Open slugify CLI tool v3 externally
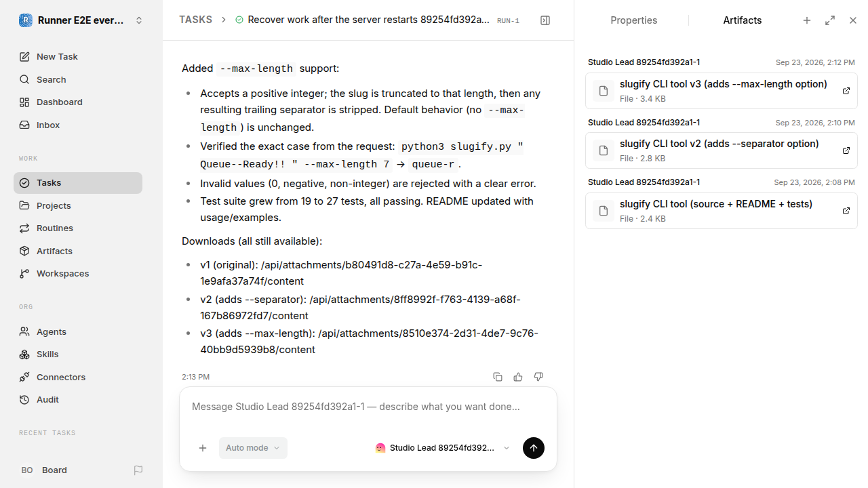This screenshot has height=488, width=868. coord(846,91)
